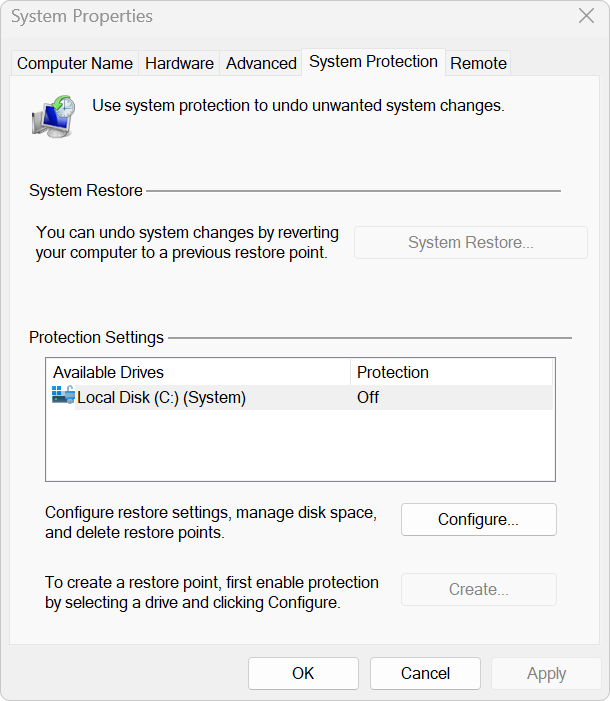610x701 pixels.
Task: Select the System Protection tab
Action: coord(373,62)
